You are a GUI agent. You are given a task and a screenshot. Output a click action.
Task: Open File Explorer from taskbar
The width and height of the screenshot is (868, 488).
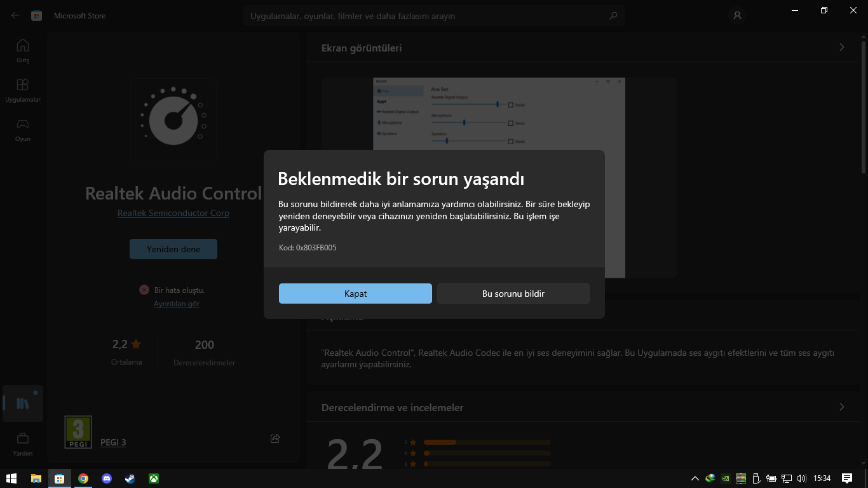pos(36,478)
